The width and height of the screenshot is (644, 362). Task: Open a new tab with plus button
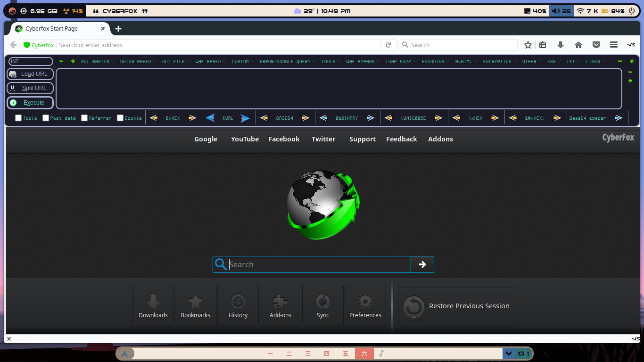click(x=118, y=29)
